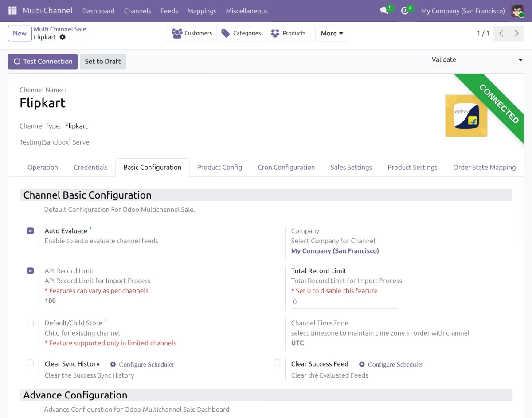Toggle the API Record Limit checkbox
This screenshot has width=532, height=418.
[30, 270]
